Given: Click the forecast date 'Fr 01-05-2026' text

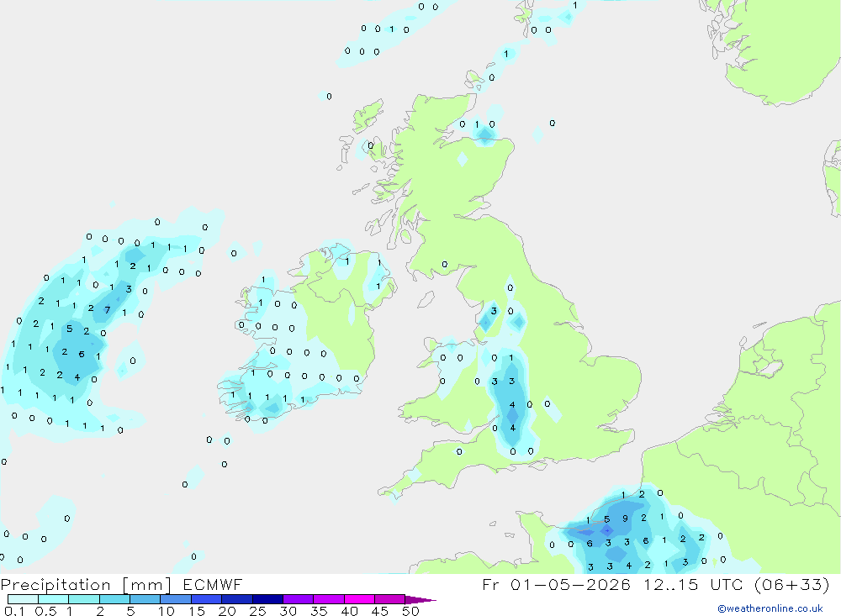Looking at the screenshot, I should click(556, 585).
